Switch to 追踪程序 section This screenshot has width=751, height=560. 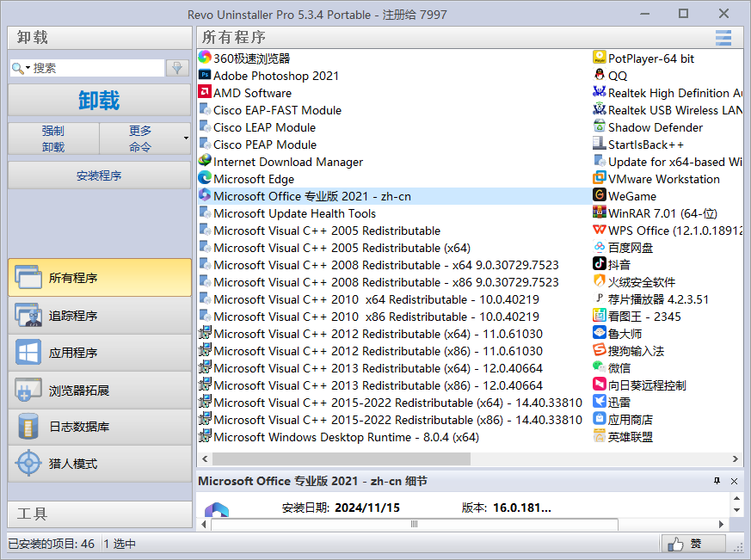coord(100,315)
